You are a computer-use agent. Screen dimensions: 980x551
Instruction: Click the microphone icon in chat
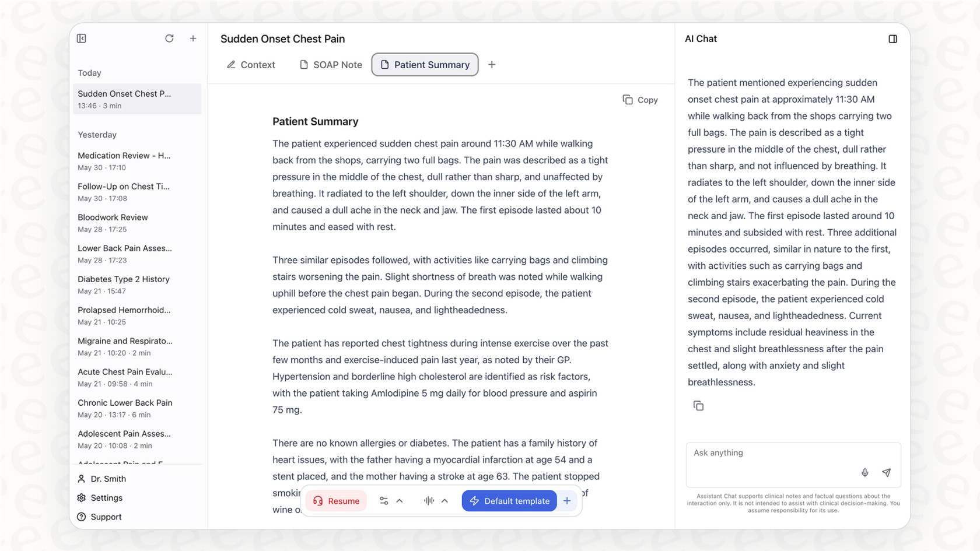tap(865, 472)
